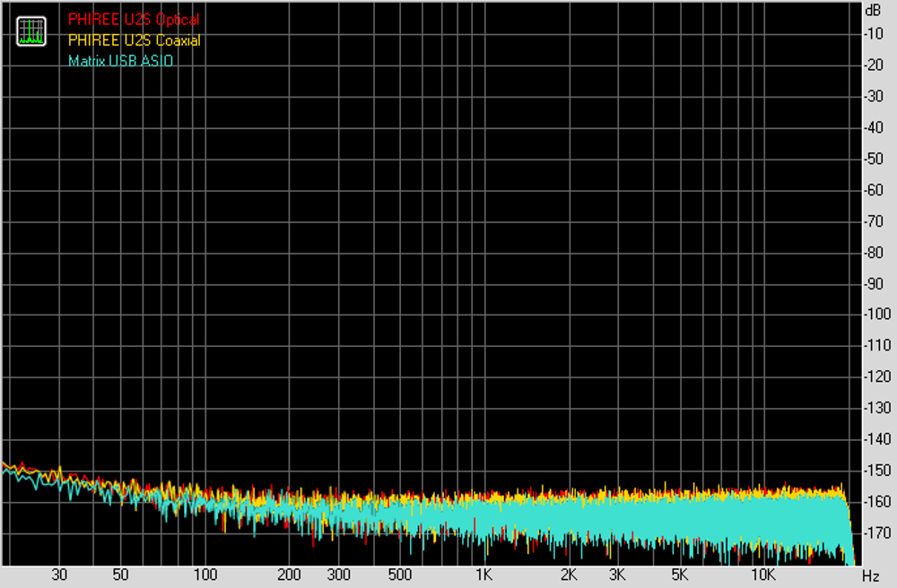Click the -40 dB axis value
897x588 pixels.
point(874,127)
